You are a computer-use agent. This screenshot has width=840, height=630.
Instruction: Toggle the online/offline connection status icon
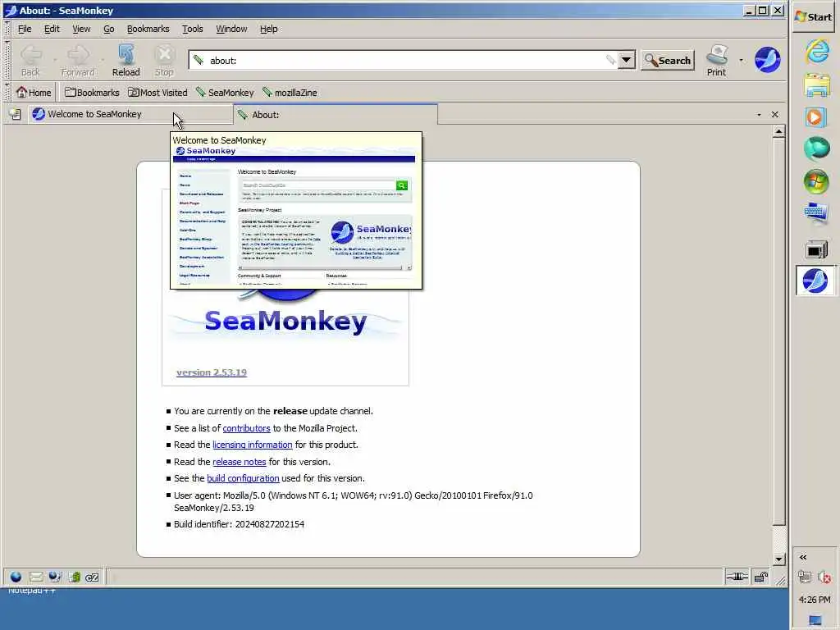click(x=737, y=577)
